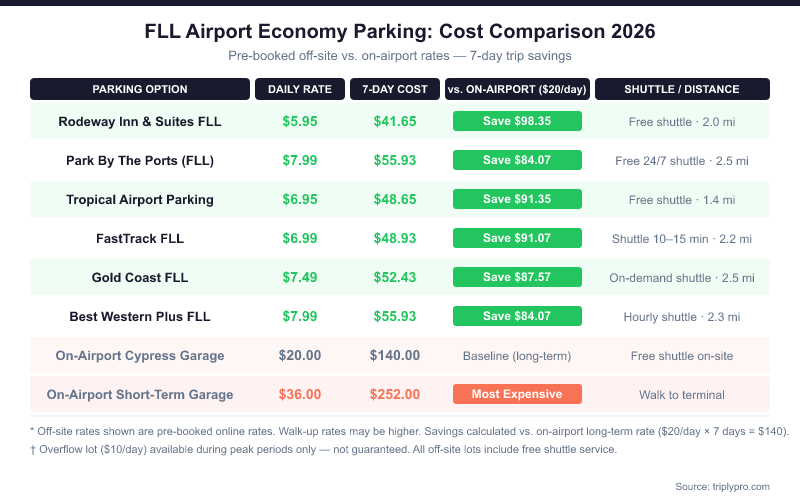Click the Save $91.35 badge
The width and height of the screenshot is (800, 500).
(517, 199)
